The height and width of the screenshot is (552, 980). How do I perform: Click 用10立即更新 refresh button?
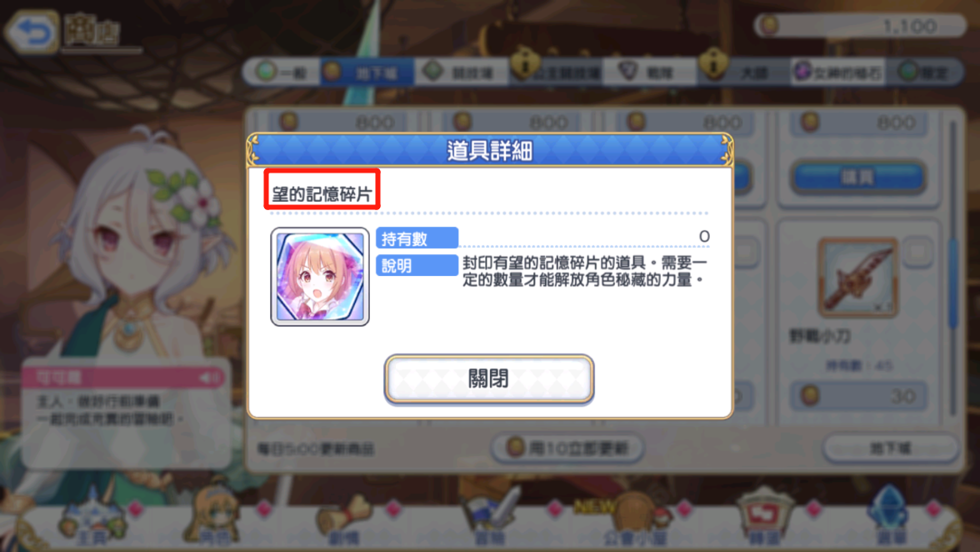pyautogui.click(x=567, y=449)
